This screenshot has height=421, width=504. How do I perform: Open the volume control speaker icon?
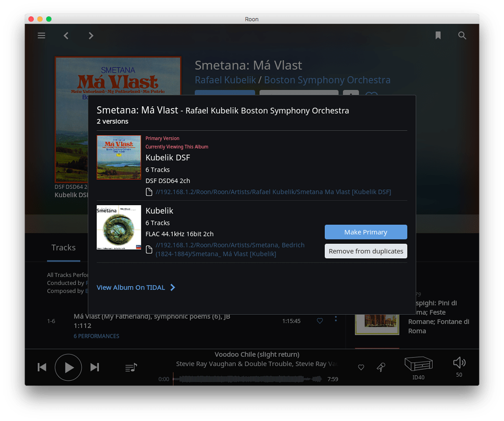tap(459, 362)
